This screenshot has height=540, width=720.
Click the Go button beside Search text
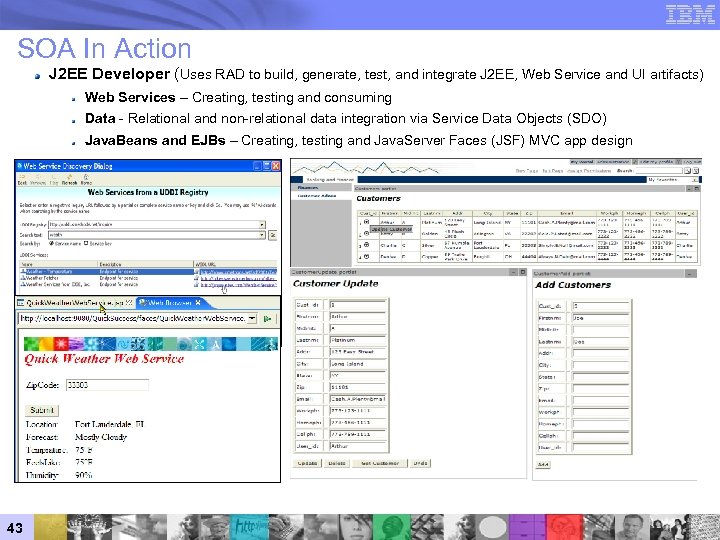click(272, 235)
